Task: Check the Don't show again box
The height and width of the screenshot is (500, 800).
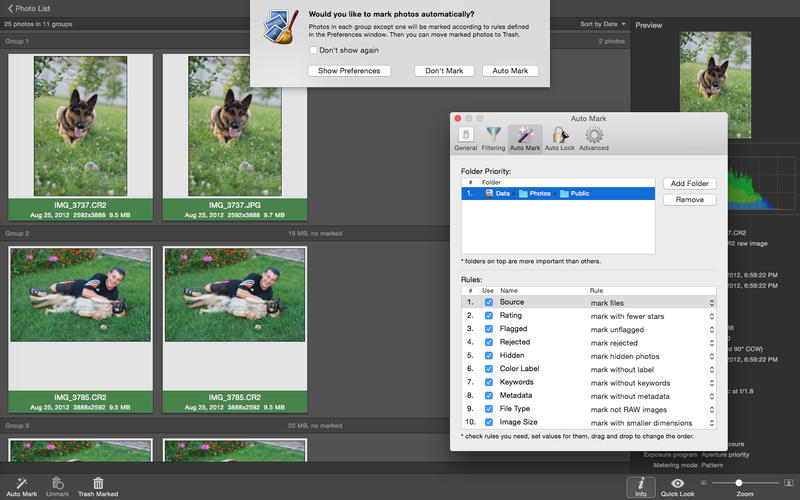Action: coord(313,50)
